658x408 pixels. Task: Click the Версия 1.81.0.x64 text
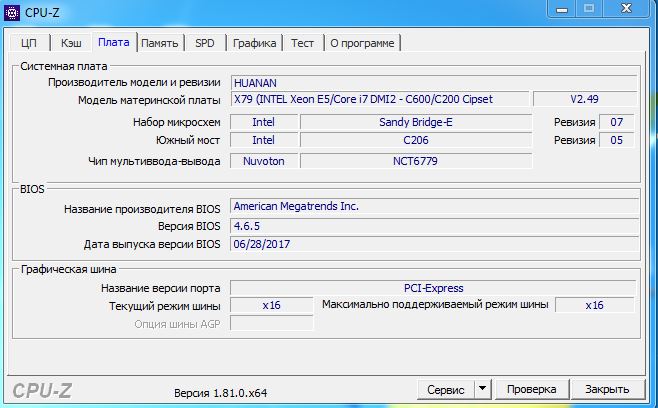point(221,393)
